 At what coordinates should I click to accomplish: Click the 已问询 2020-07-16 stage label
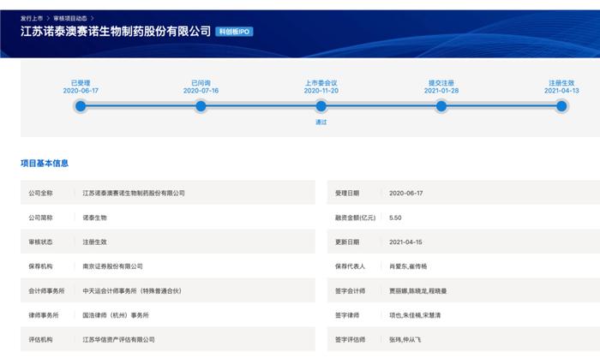click(201, 87)
